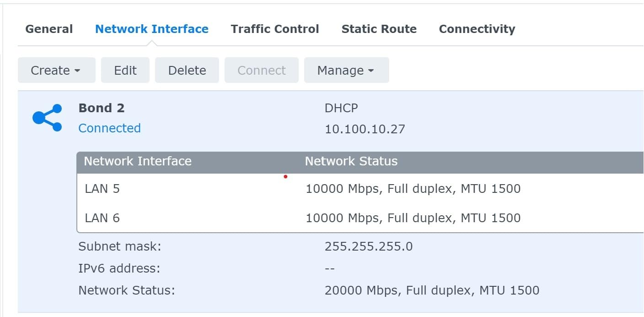Click the Connected status text
Viewport: 644px width, 317px height.
[x=109, y=128]
